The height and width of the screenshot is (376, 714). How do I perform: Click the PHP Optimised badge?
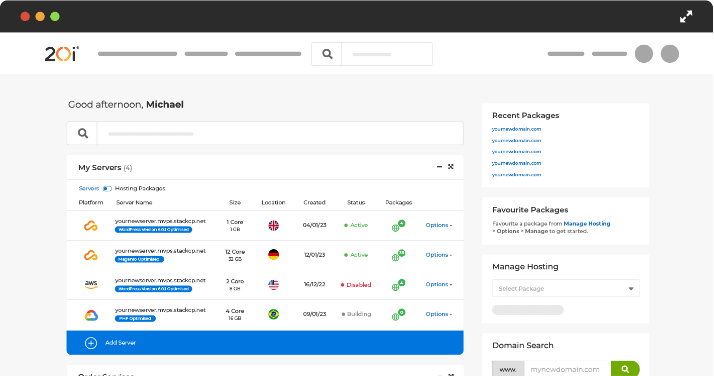click(135, 319)
